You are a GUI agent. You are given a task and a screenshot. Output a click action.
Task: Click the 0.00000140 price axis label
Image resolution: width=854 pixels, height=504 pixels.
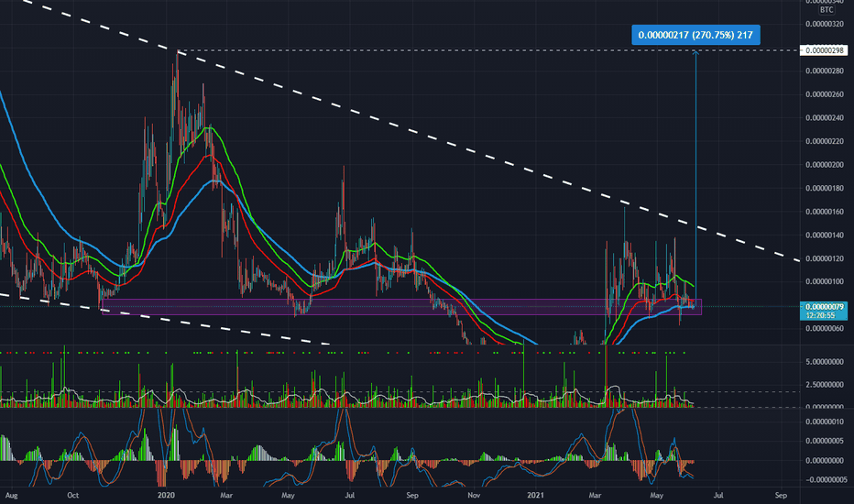824,235
